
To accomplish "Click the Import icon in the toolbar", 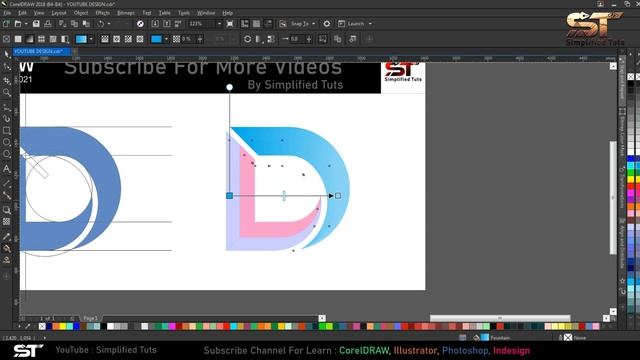I will [x=155, y=24].
